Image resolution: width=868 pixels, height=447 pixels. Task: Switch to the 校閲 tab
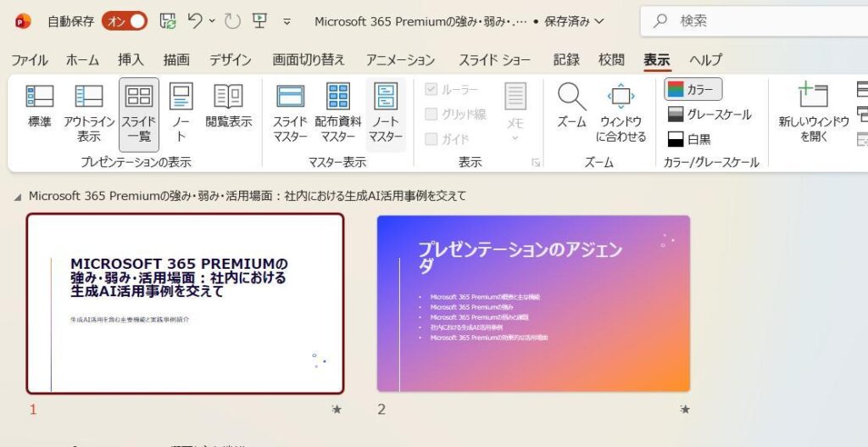click(x=611, y=60)
